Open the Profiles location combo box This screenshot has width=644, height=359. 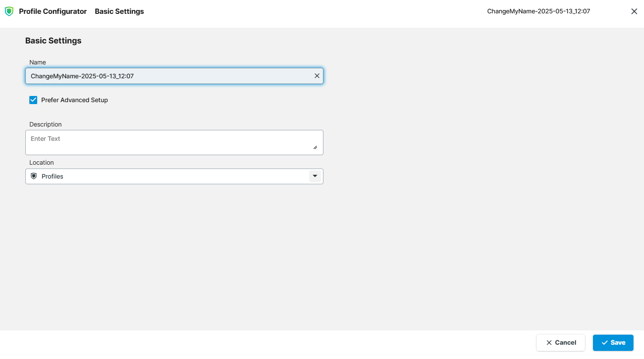[x=167, y=176]
